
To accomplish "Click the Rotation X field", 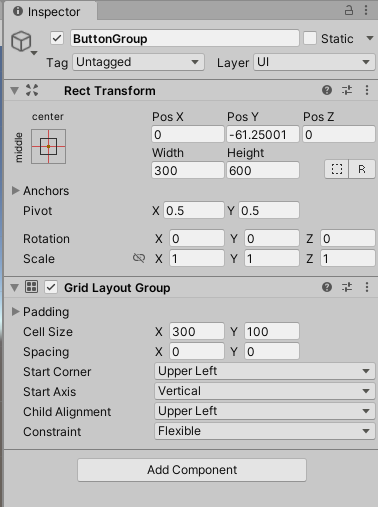I will coord(197,238).
